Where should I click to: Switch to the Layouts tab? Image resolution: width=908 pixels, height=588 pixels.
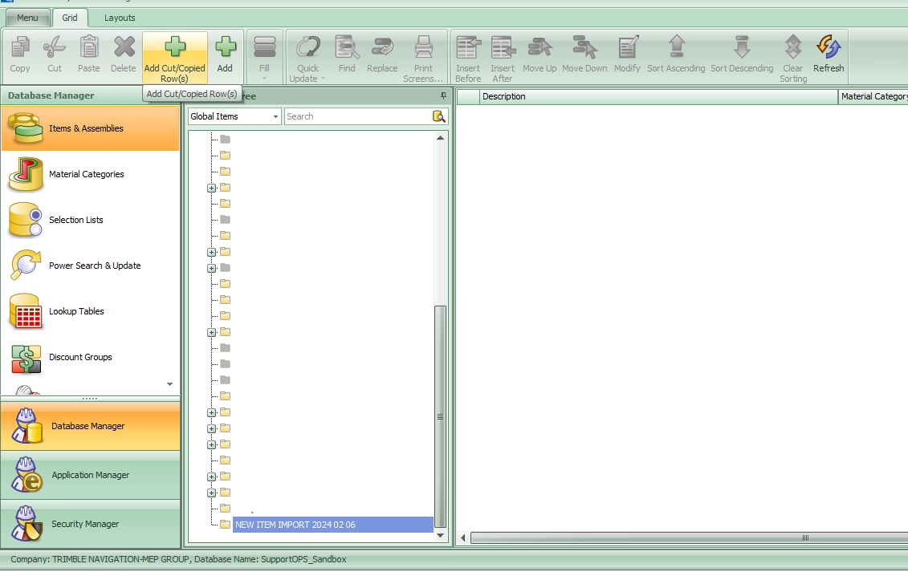pos(119,17)
